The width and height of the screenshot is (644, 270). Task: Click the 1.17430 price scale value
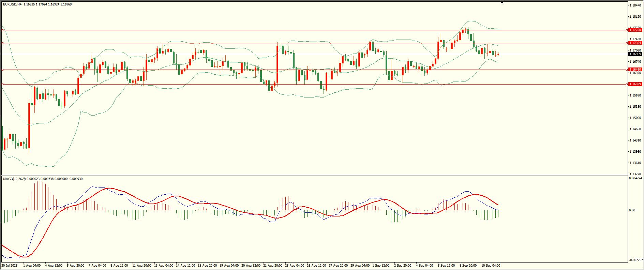point(635,39)
